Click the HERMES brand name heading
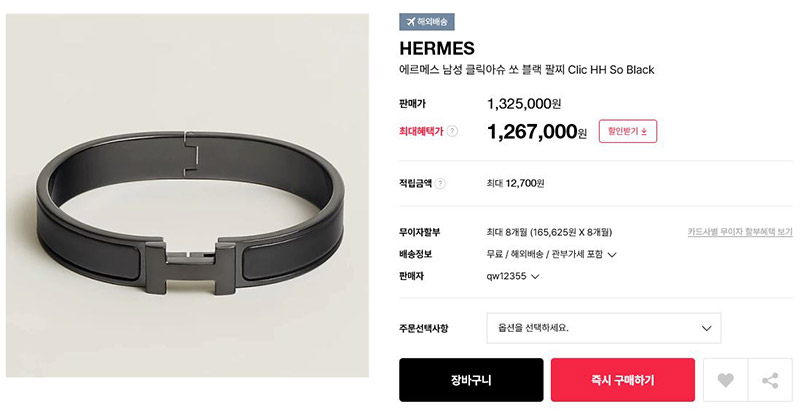This screenshot has height=412, width=800. click(x=437, y=48)
